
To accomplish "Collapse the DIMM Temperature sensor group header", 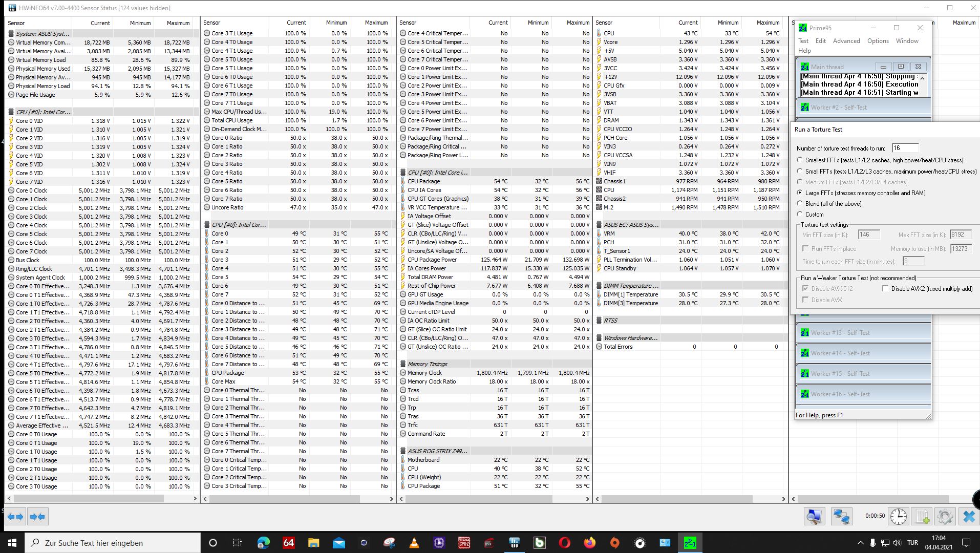I will click(691, 286).
